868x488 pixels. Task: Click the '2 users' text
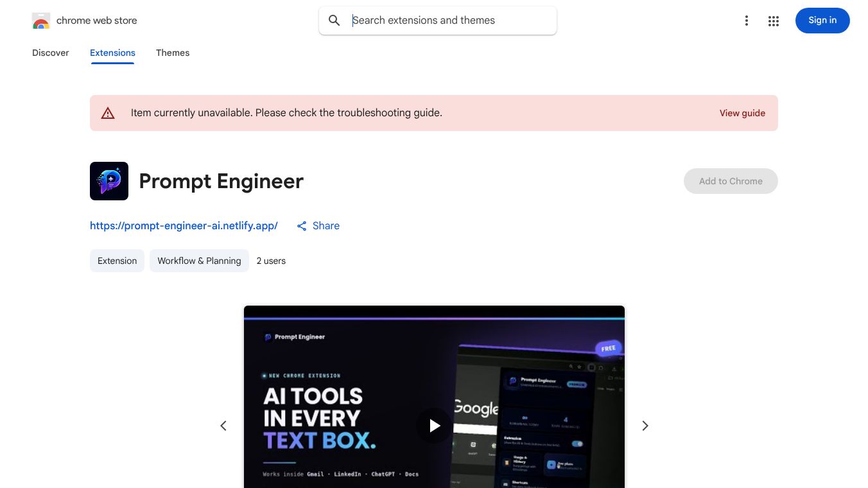tap(271, 261)
